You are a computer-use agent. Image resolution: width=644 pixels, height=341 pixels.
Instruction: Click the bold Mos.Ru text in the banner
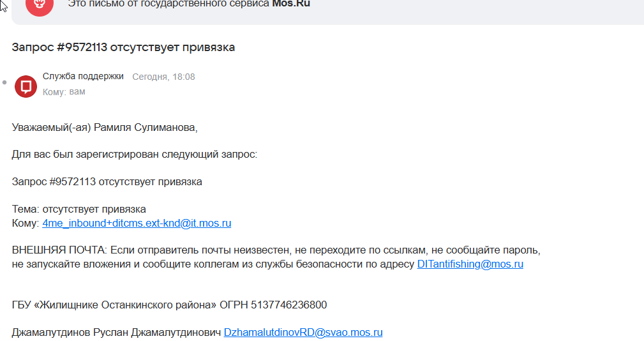click(291, 4)
